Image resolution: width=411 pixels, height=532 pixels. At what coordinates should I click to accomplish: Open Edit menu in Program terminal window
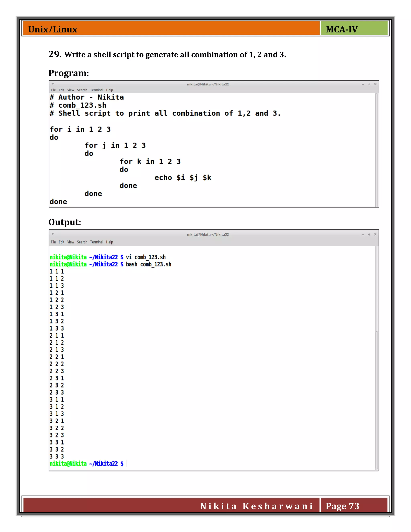(61, 90)
